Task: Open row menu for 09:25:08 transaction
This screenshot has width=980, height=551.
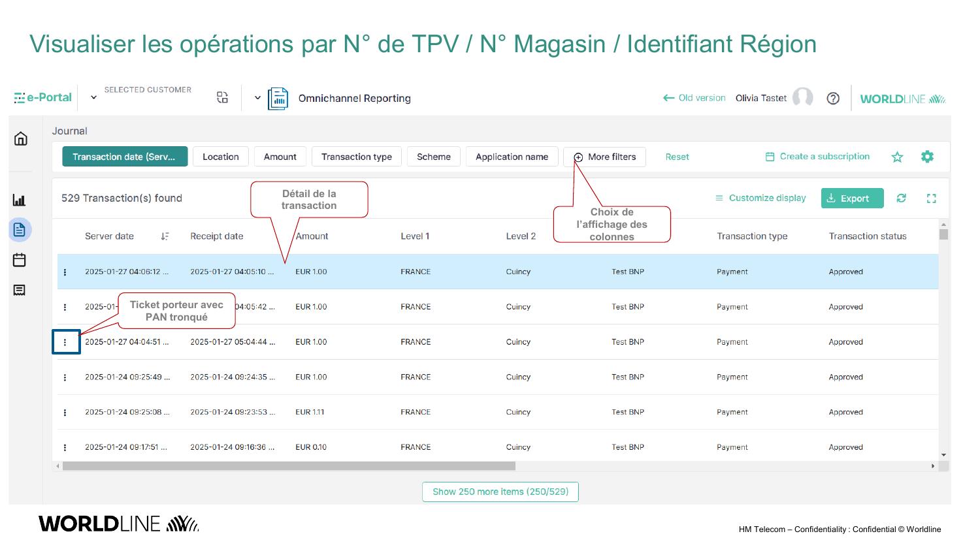Action: [65, 413]
